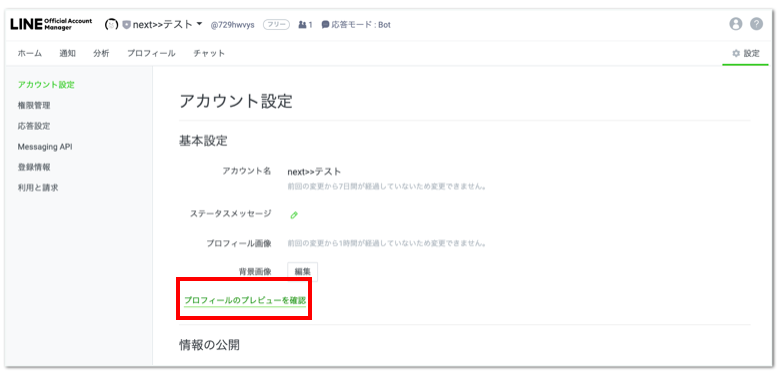
Task: Open the チャット tab
Action: coord(209,54)
